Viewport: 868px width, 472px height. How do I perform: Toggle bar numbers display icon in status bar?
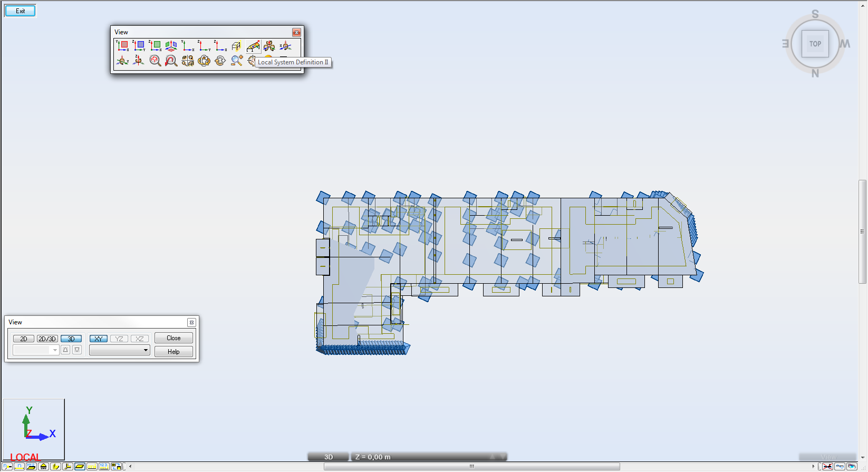coord(20,466)
